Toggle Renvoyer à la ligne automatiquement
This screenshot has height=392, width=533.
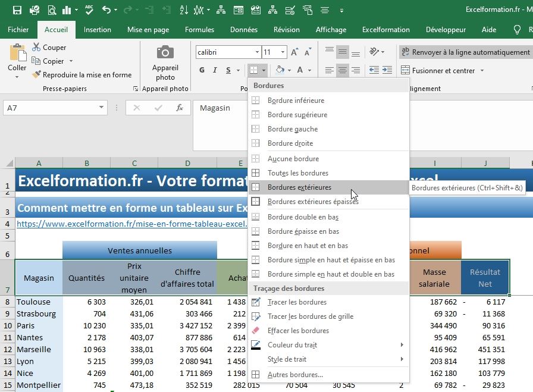click(465, 52)
